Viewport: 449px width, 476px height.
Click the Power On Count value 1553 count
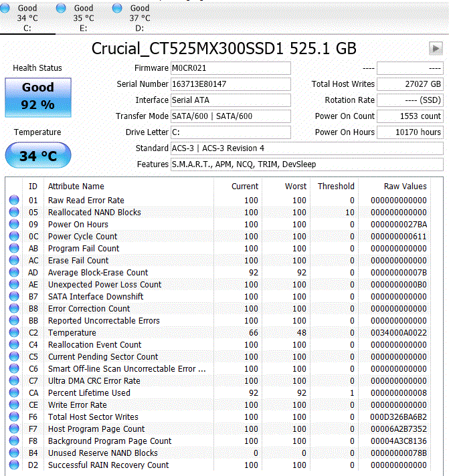tap(410, 116)
